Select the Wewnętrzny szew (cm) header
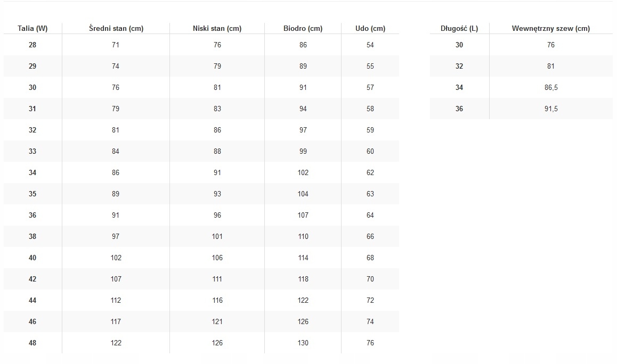The height and width of the screenshot is (364, 617). coord(550,29)
